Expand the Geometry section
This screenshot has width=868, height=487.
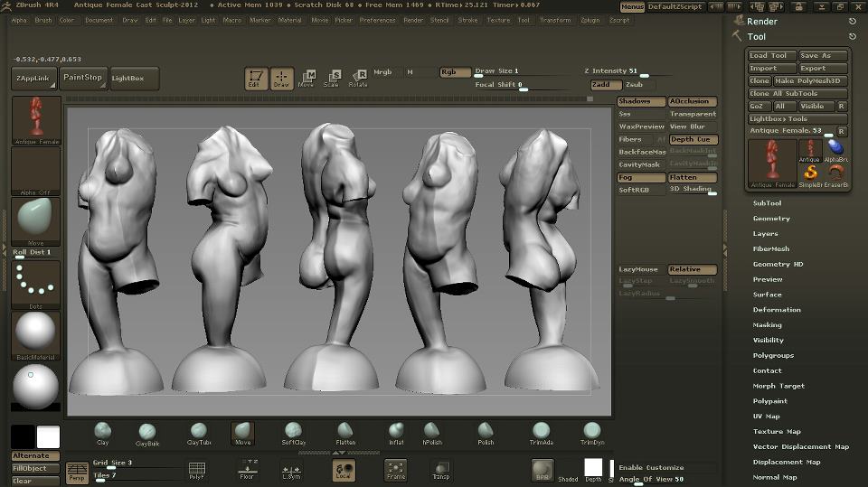(x=771, y=219)
